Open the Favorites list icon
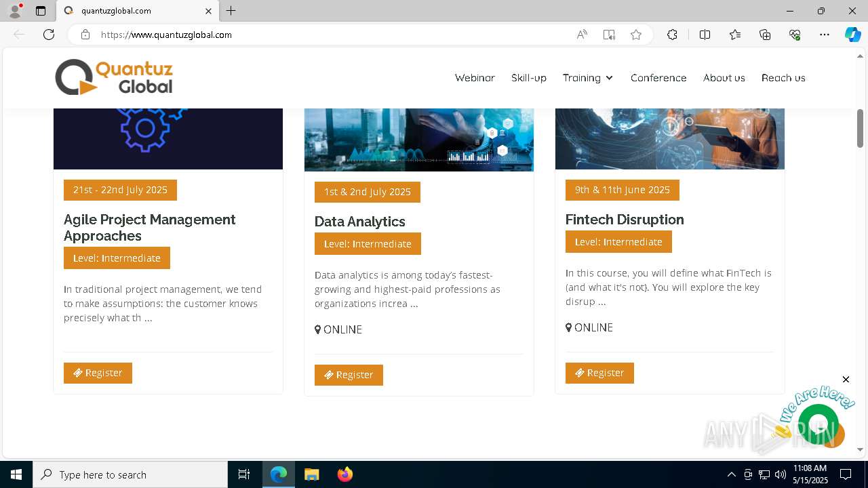 click(x=735, y=35)
